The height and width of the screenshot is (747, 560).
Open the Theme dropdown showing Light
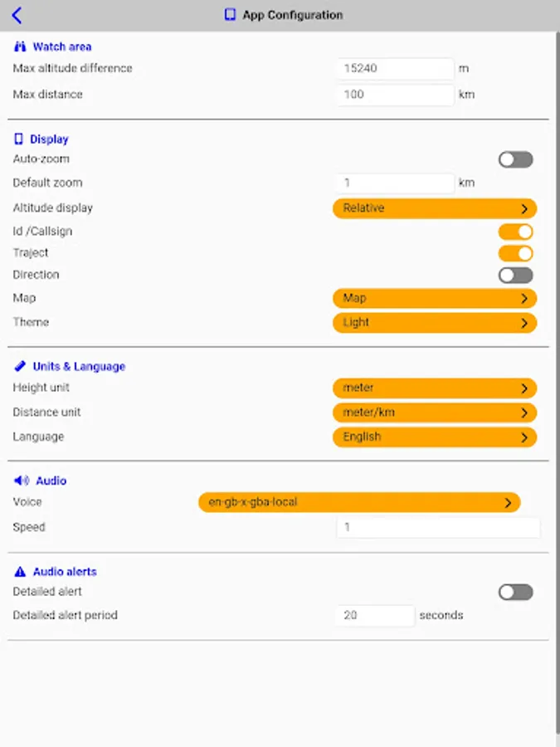(x=435, y=323)
